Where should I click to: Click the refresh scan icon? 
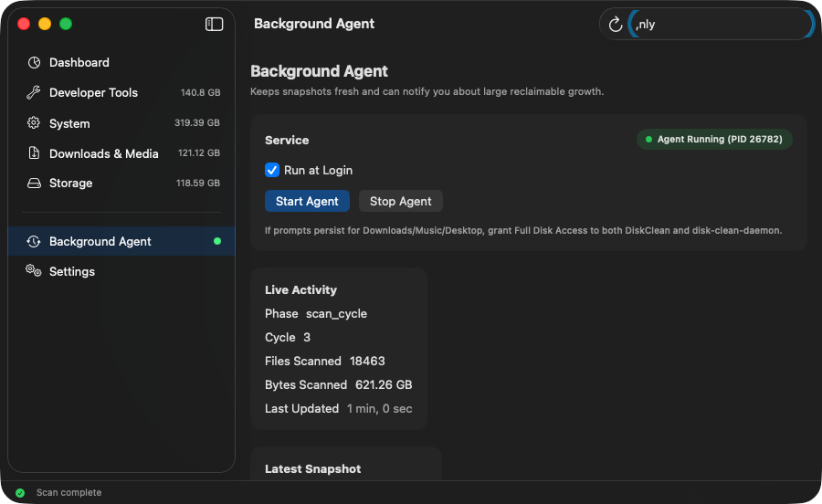615,24
